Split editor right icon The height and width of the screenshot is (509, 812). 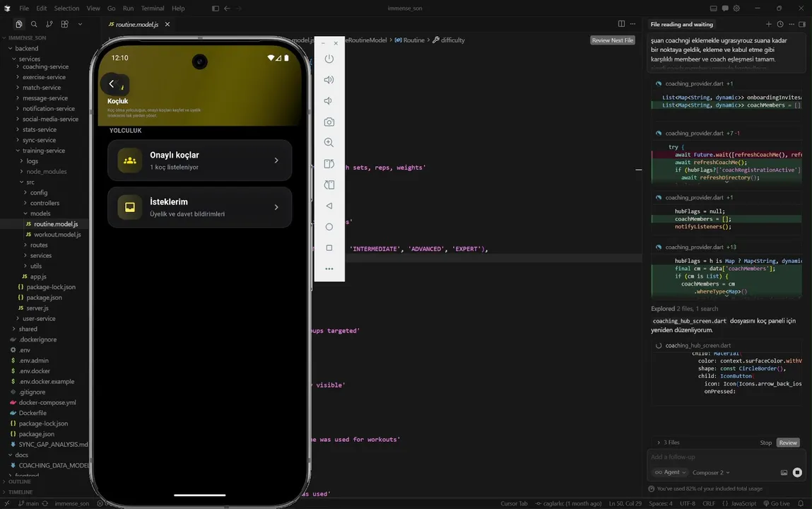(x=621, y=24)
